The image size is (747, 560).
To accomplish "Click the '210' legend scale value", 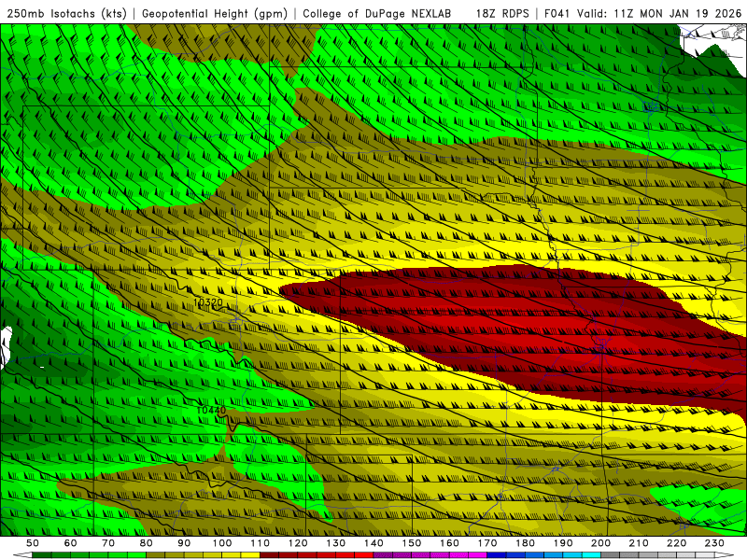I will (x=639, y=543).
